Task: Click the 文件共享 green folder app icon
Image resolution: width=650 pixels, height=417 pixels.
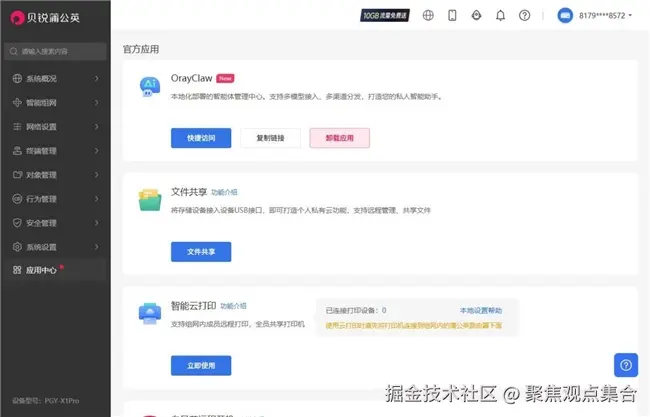Action: [x=150, y=200]
